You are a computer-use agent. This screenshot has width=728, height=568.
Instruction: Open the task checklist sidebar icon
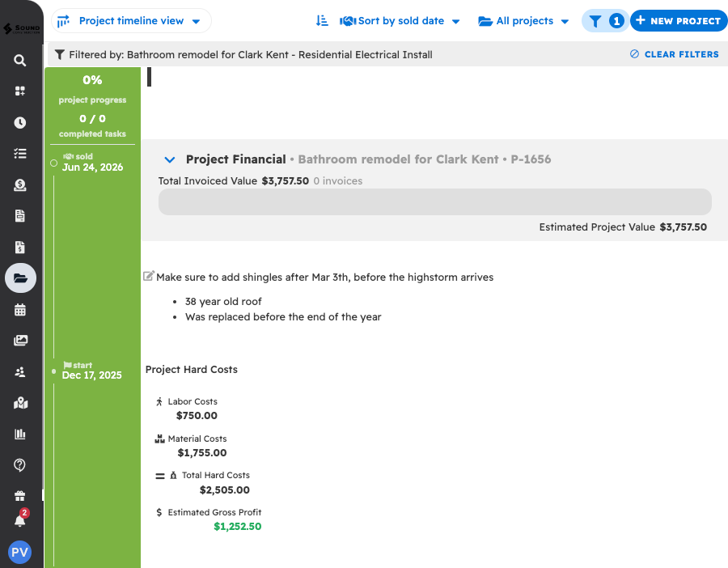20,154
